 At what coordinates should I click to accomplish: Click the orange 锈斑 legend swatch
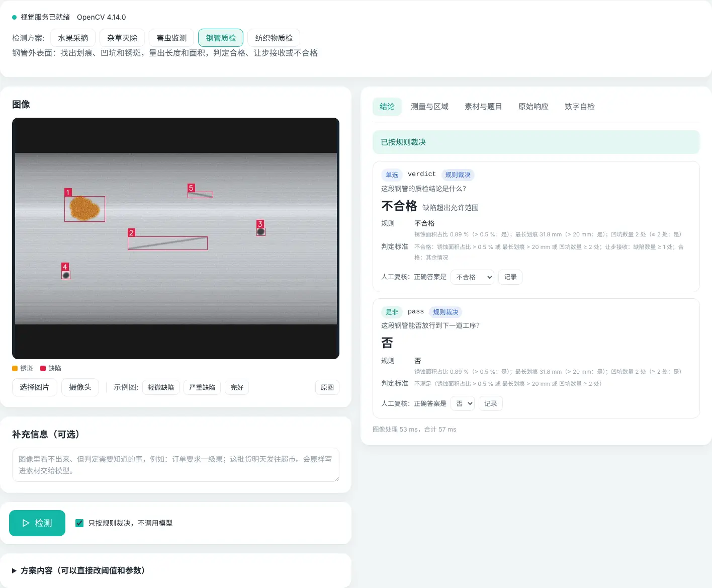(x=15, y=368)
